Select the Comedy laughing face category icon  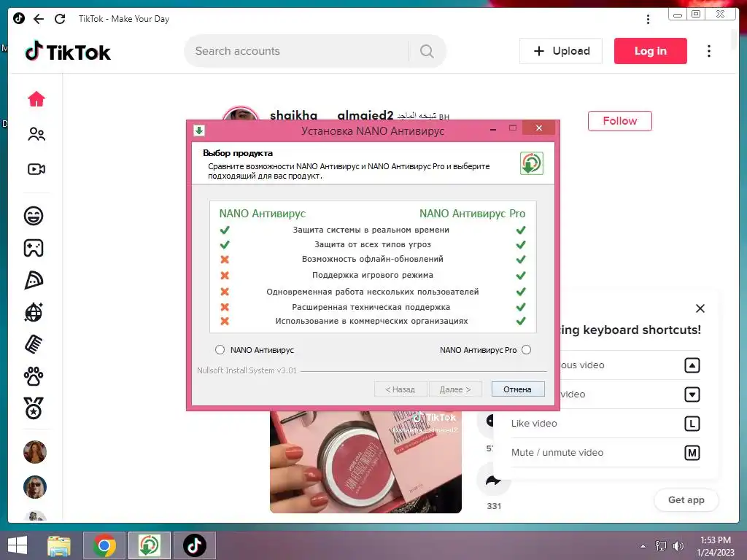click(x=34, y=216)
